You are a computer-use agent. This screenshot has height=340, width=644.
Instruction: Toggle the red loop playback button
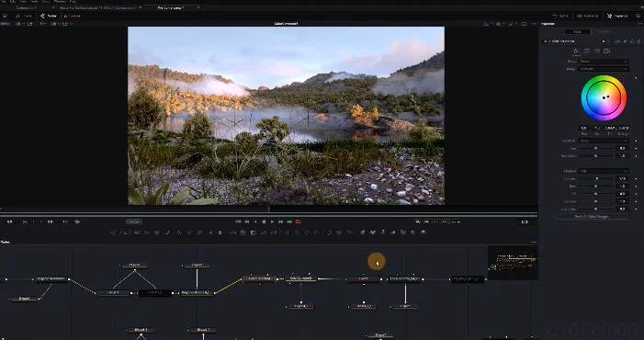299,221
